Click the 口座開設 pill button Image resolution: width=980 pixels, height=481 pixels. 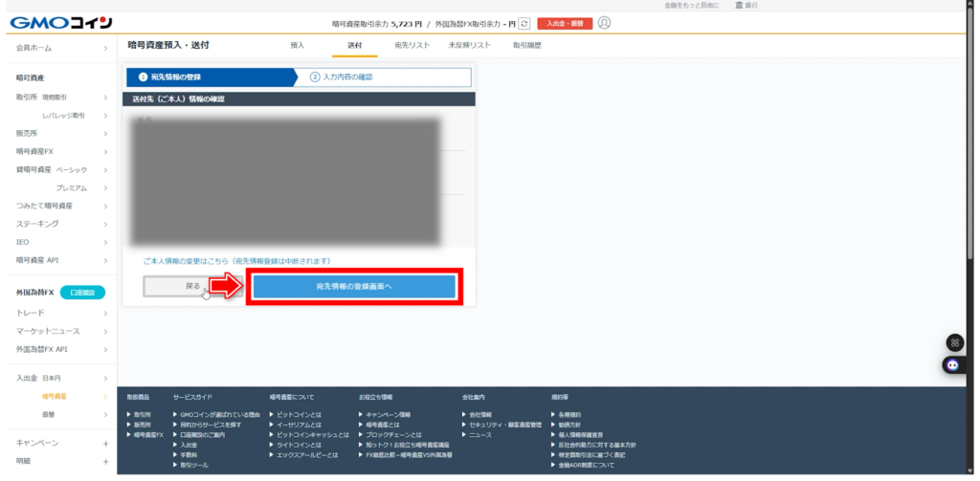pos(81,293)
